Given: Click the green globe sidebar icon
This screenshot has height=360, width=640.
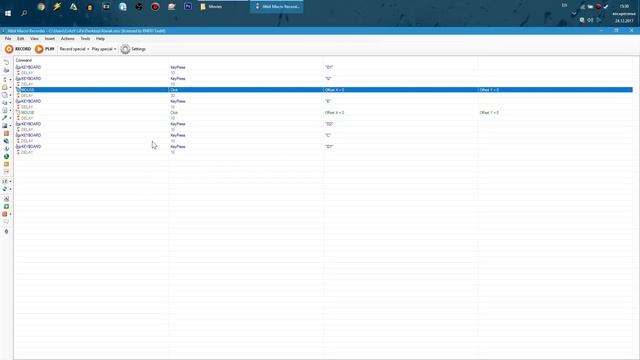Looking at the screenshot, I should click(x=6, y=156).
